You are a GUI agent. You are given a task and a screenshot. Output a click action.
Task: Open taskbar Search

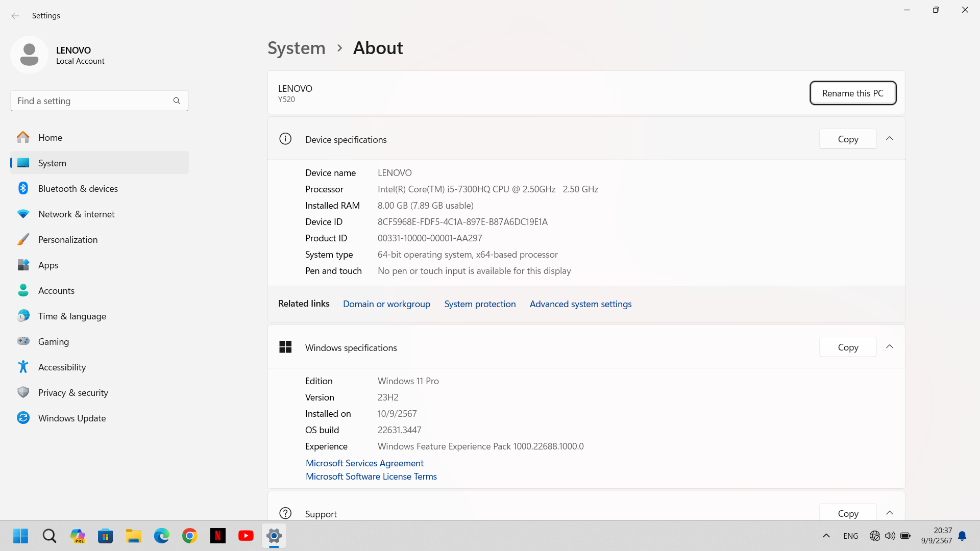click(x=50, y=536)
